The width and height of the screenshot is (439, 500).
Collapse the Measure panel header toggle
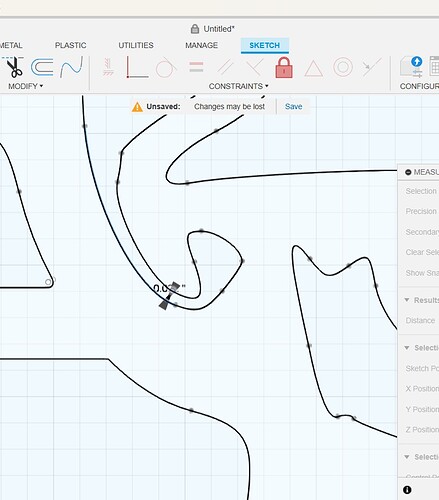pyautogui.click(x=408, y=172)
